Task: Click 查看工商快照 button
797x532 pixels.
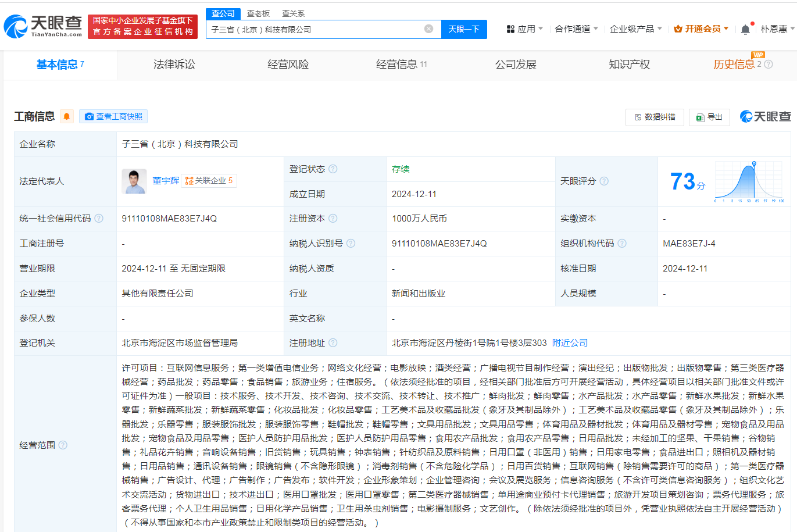Action: [x=113, y=116]
